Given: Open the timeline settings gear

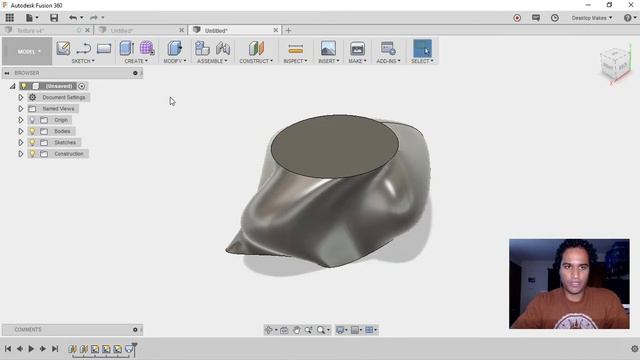Looking at the screenshot, I should pyautogui.click(x=634, y=349).
